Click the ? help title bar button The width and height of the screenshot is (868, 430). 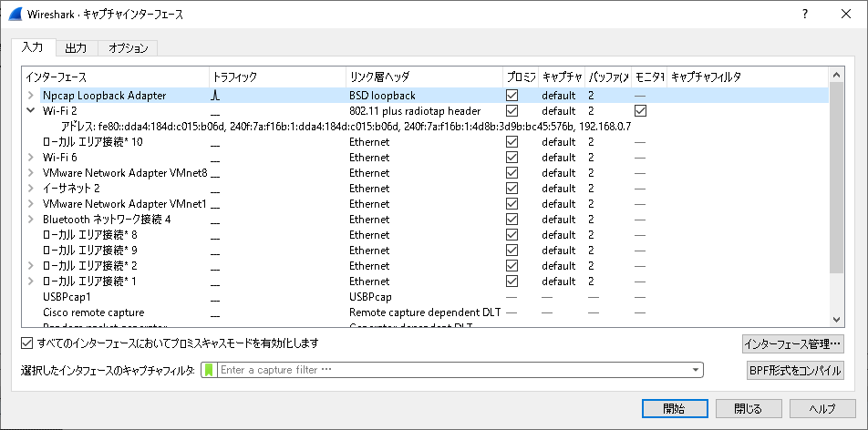pyautogui.click(x=805, y=15)
